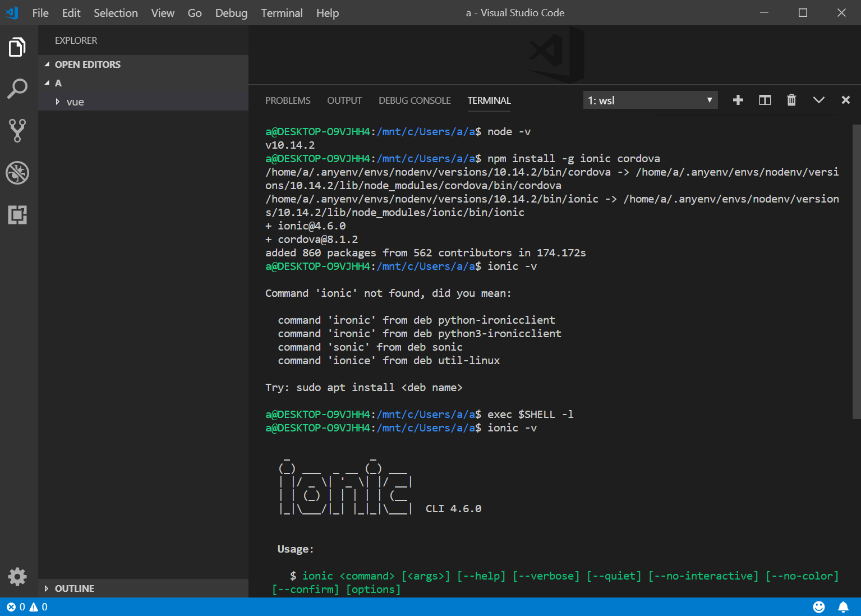Click the notifications bell in status bar
Screen dimensions: 861x616
(843, 607)
